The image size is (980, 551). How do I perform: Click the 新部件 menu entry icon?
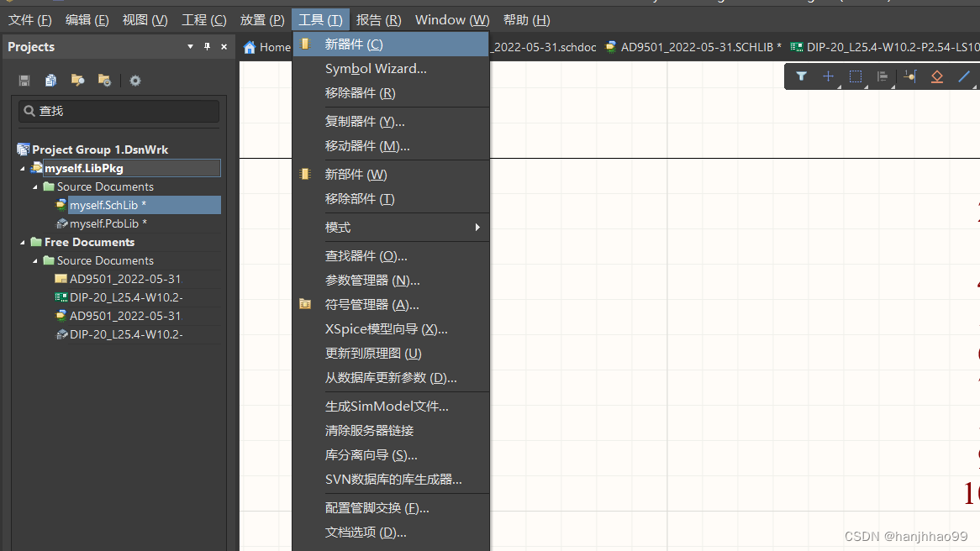point(305,175)
